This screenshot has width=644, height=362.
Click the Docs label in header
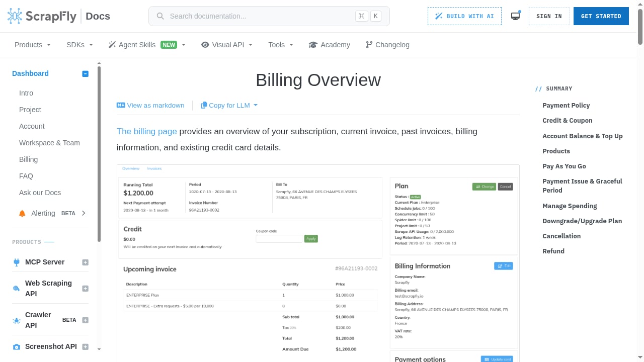point(98,16)
